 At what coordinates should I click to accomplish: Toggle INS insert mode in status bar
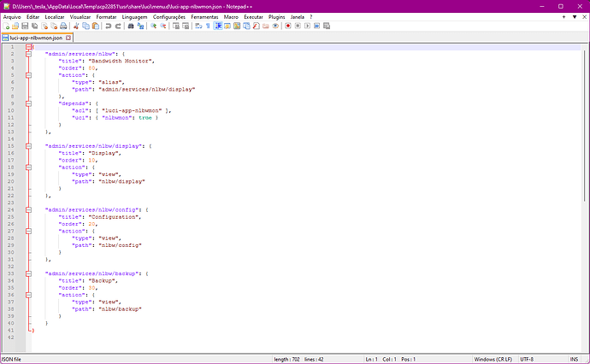pos(574,360)
